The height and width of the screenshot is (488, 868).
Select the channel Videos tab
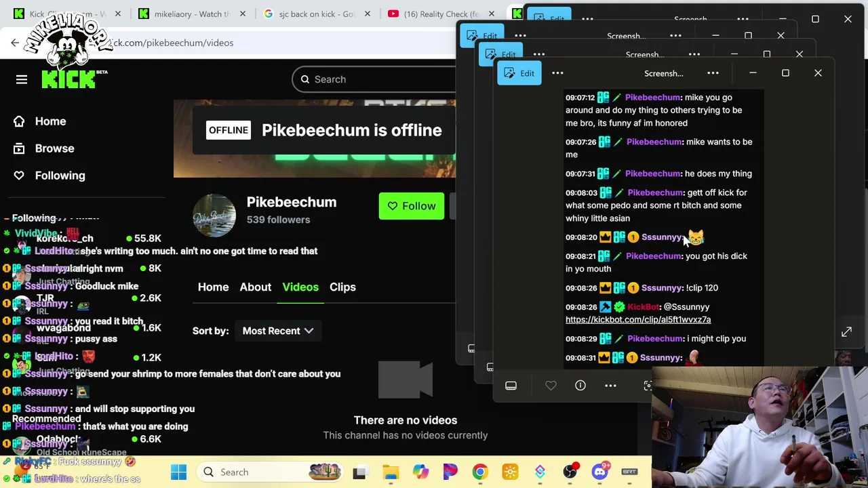point(300,287)
